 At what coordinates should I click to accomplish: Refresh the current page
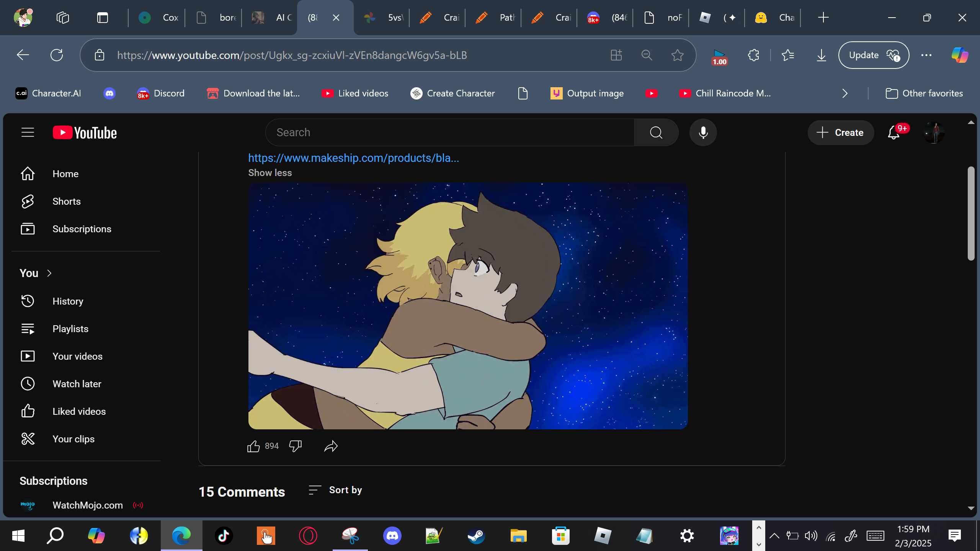tap(57, 55)
